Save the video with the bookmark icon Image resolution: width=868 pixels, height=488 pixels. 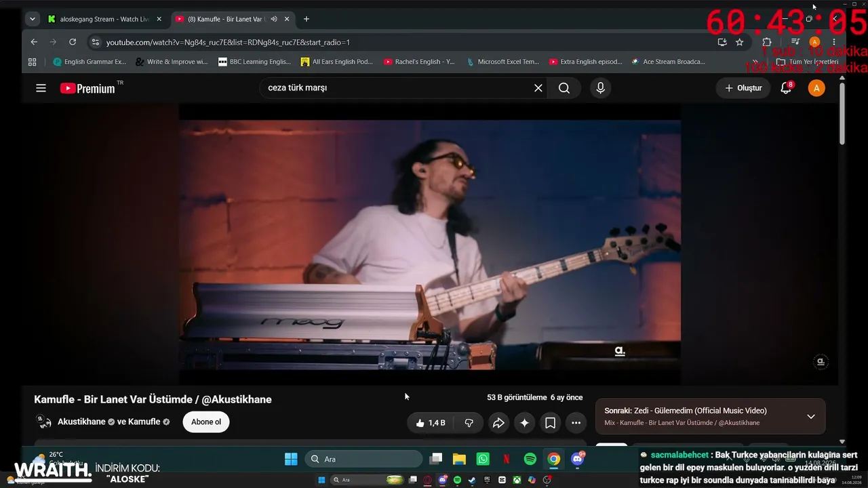click(550, 423)
